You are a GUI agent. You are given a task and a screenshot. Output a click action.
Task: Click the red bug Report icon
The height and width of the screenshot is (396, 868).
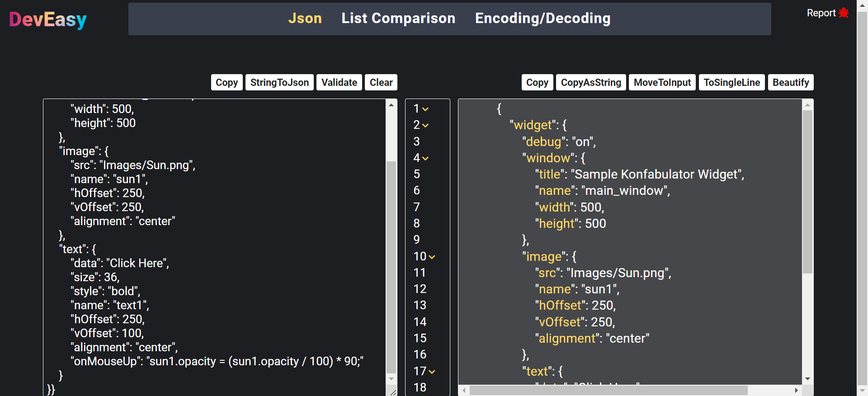click(x=843, y=13)
